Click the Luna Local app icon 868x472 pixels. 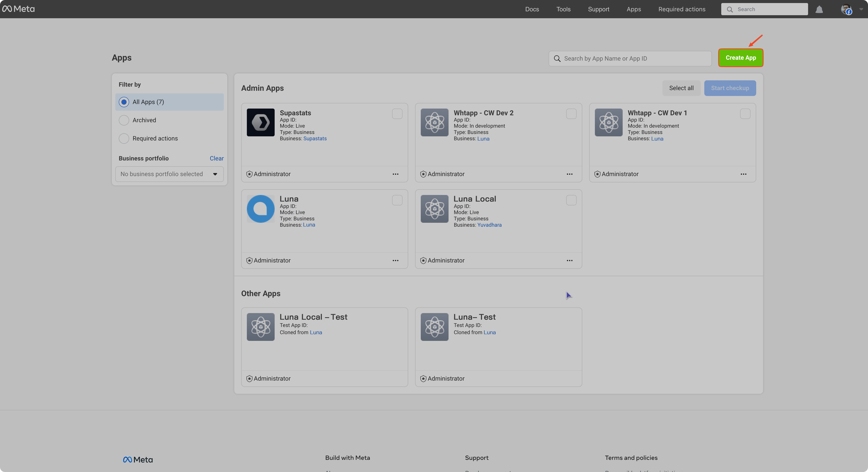[434, 209]
